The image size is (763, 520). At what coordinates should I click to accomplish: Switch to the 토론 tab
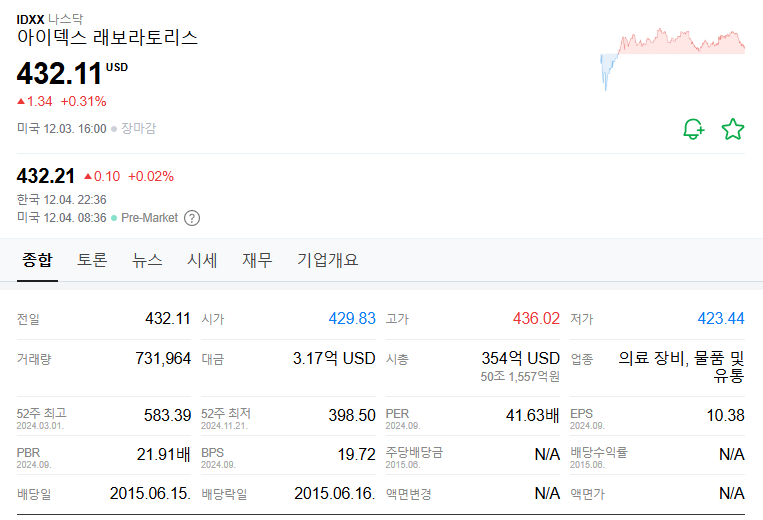[92, 260]
